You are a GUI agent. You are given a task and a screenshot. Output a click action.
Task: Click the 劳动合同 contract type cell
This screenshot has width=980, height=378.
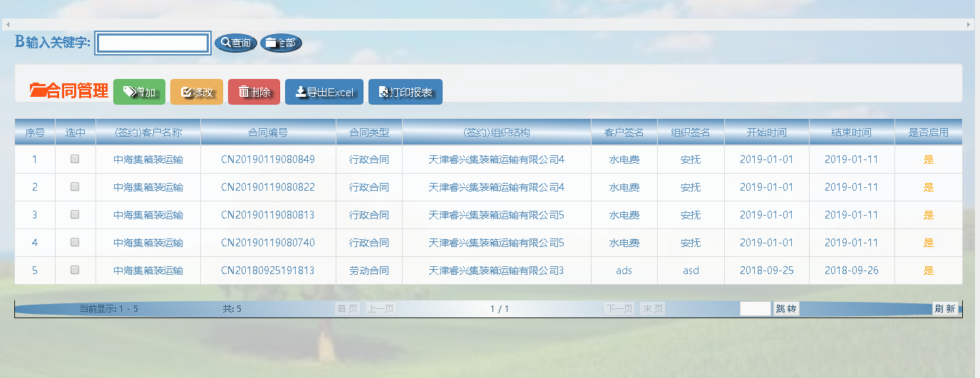(369, 270)
